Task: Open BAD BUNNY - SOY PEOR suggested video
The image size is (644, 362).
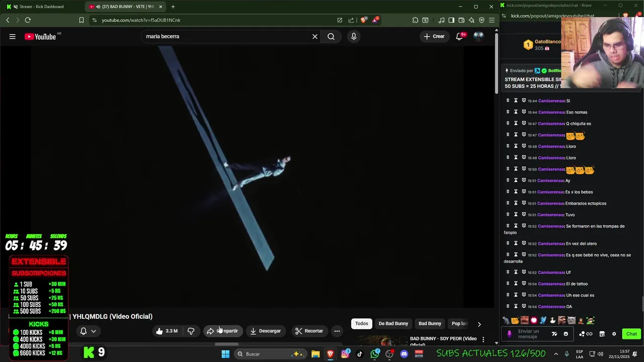Action: pyautogui.click(x=443, y=341)
